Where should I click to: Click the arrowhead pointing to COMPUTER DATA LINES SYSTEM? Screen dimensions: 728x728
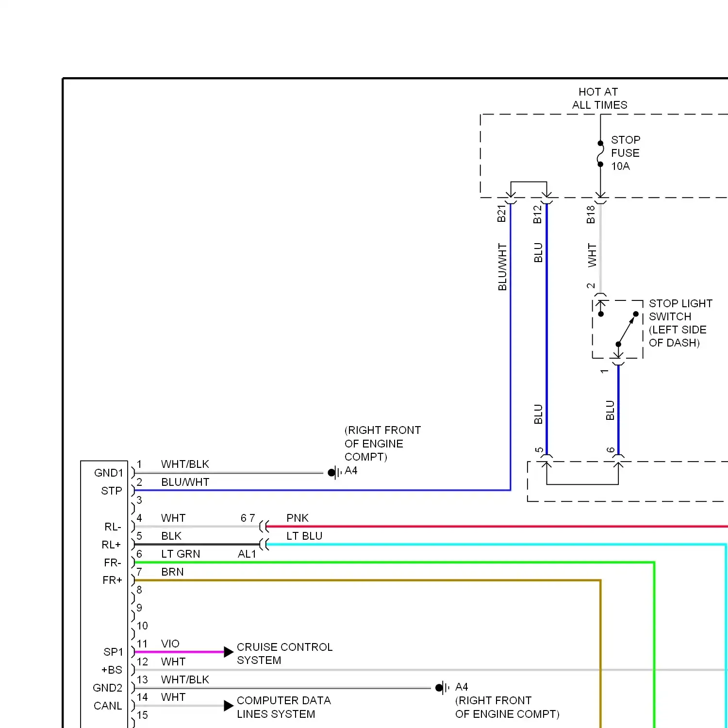tap(229, 706)
